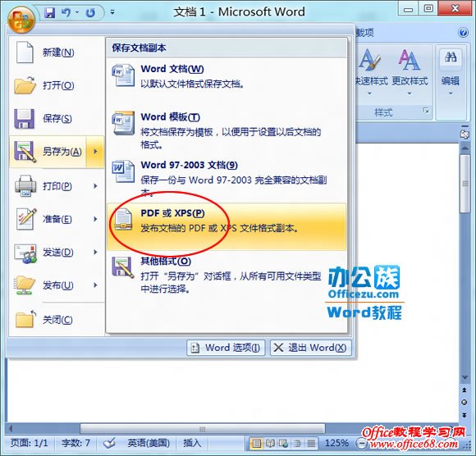Click the Prepare checklist pencil icon
The image size is (476, 456).
coord(25,219)
